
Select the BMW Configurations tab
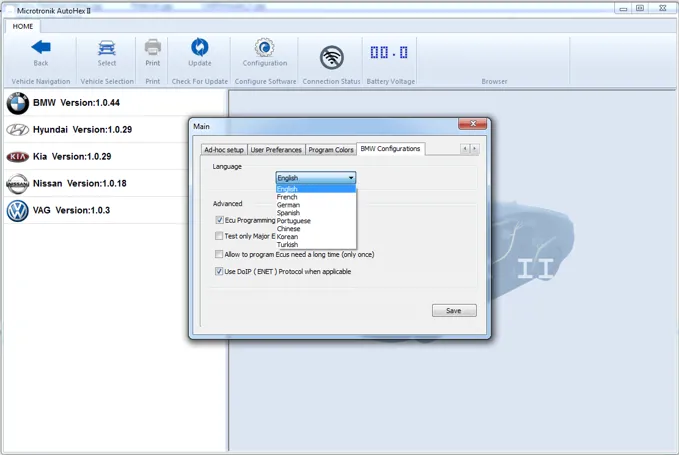coord(390,148)
